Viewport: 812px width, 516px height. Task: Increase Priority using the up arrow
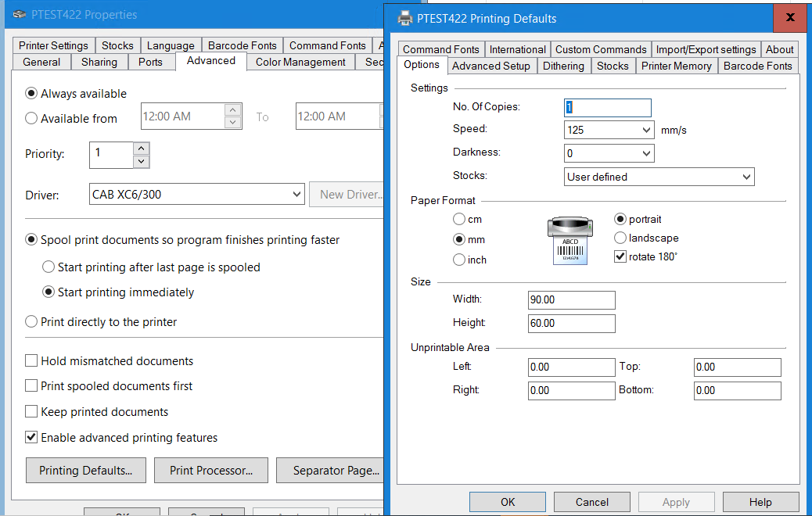coord(141,149)
